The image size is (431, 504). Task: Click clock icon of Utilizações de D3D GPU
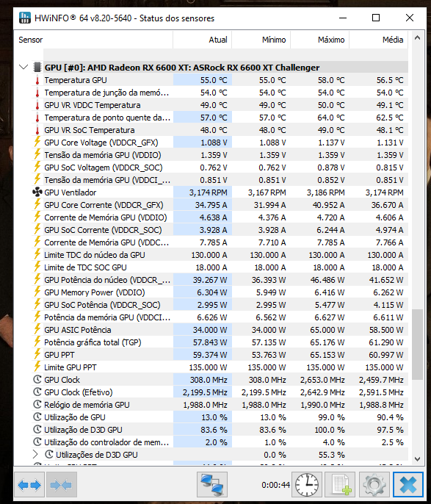click(x=48, y=455)
